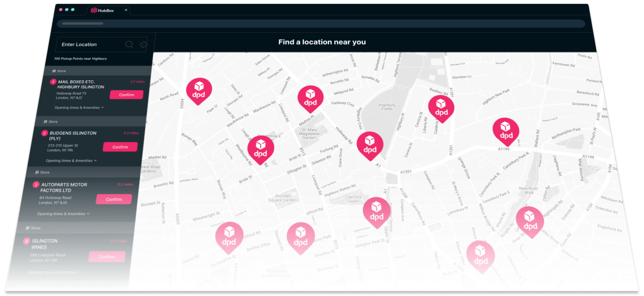Viewport: 644px width, 296px height.
Task: Expand opening times for Islington Wines
Action: tap(55, 272)
